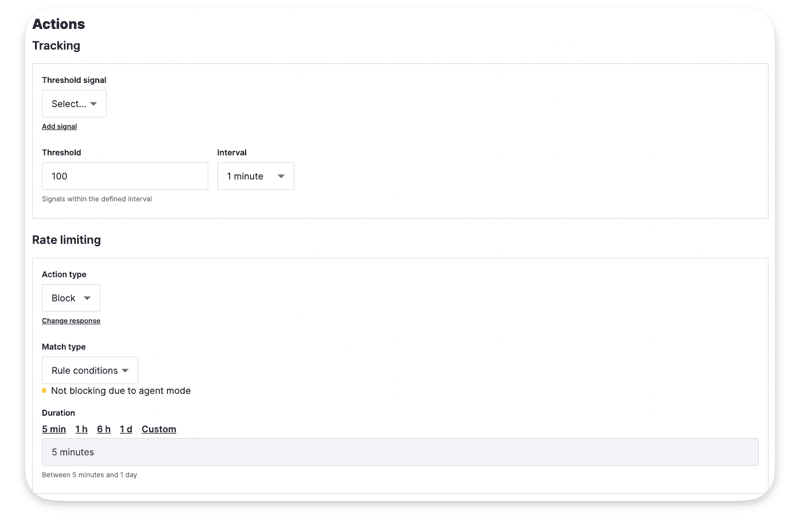Select the "Custom" duration option

(158, 429)
